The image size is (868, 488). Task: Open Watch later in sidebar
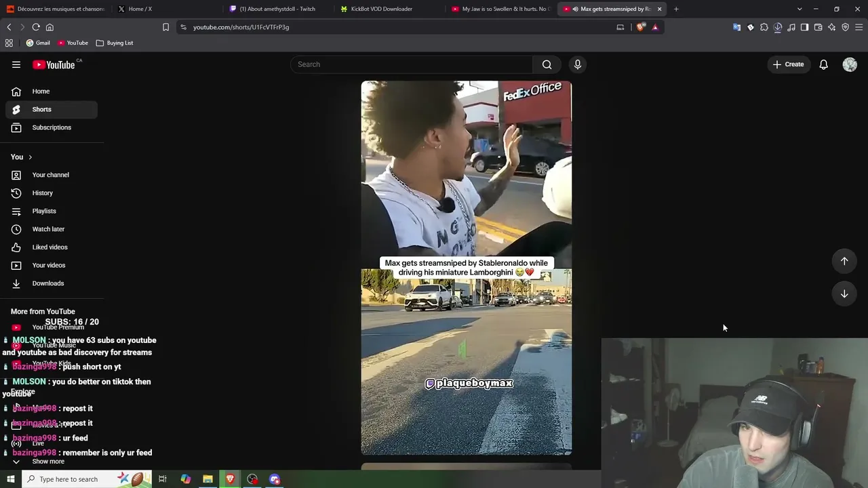(x=52, y=229)
